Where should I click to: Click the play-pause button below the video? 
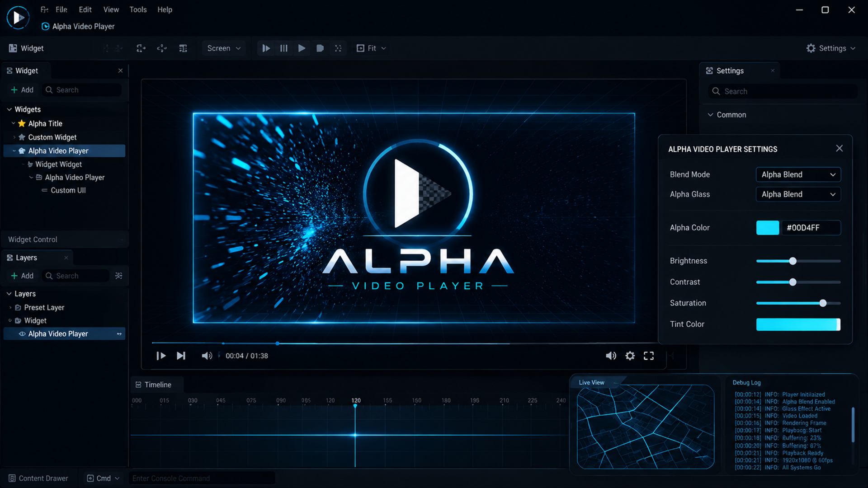click(161, 356)
